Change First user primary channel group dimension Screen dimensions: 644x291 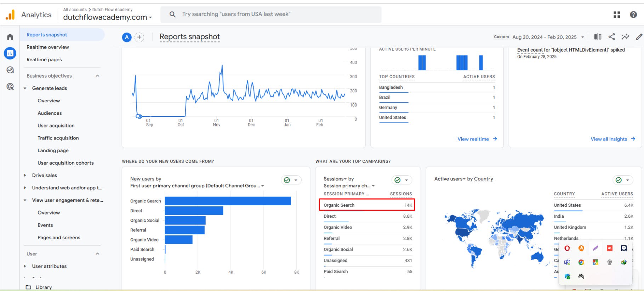[x=197, y=186]
